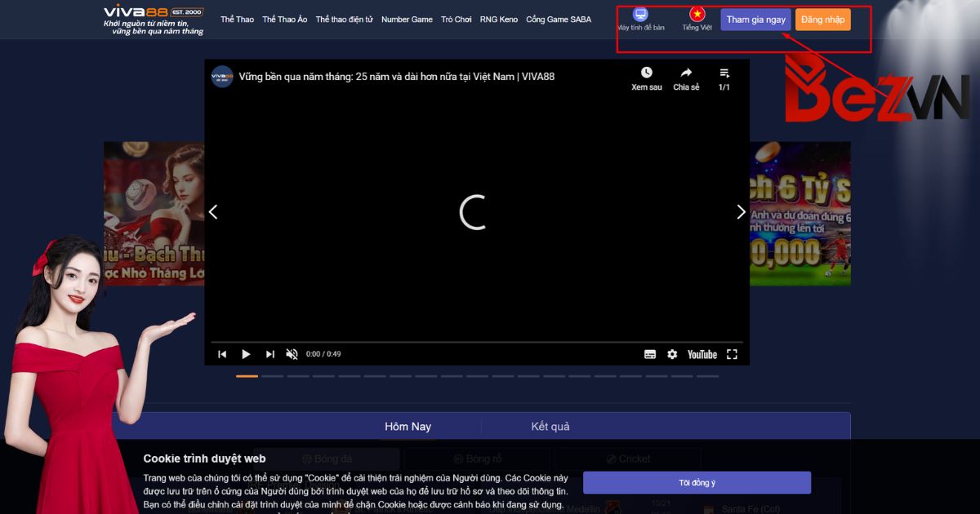Viewport: 980px width, 514px height.
Task: Accept cookies with Tôi đồng ý
Action: point(697,482)
